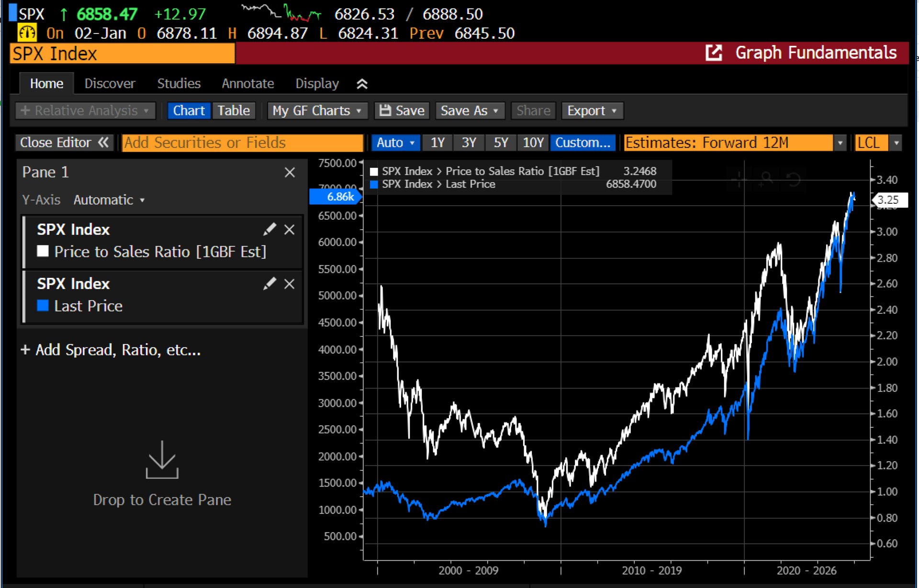
Task: Select the 5Y time range
Action: pos(501,143)
